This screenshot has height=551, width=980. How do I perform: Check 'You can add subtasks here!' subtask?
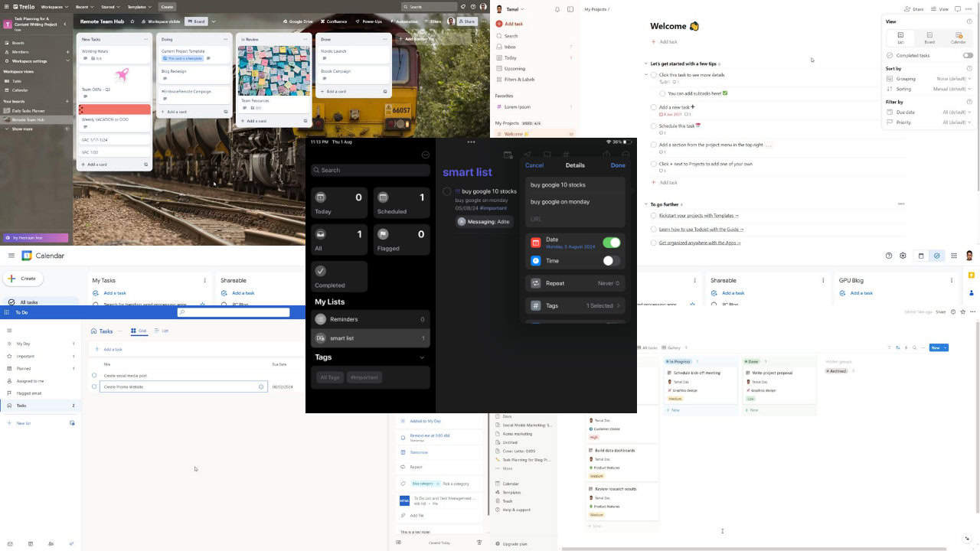(662, 93)
